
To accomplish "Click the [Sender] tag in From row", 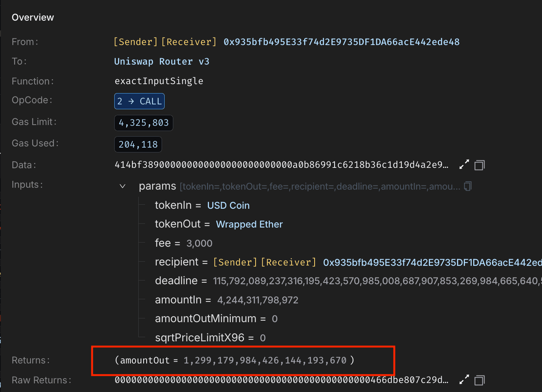I will (x=135, y=42).
